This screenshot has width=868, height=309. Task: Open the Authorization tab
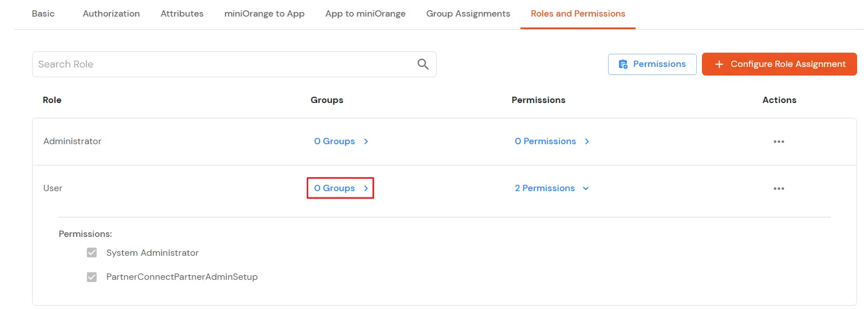point(111,14)
